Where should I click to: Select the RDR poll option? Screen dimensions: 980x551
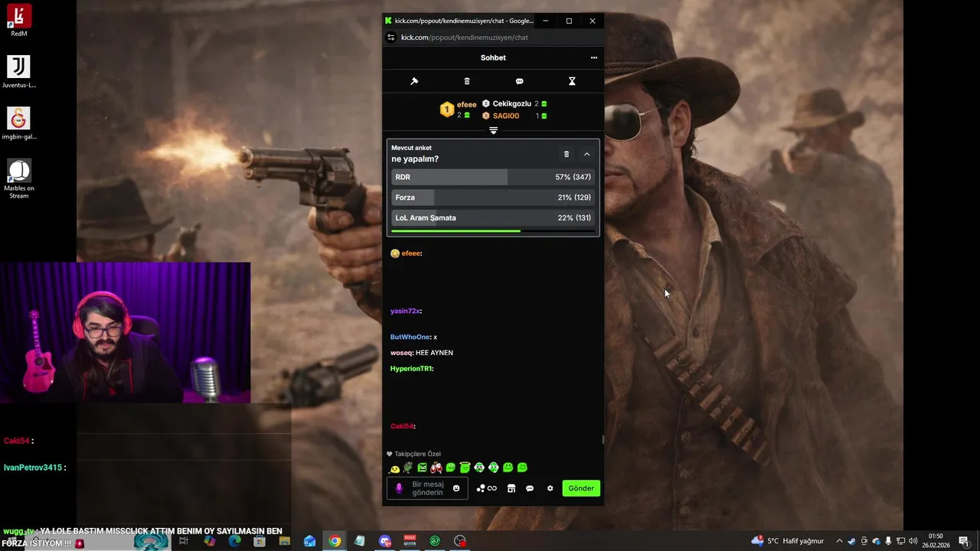click(x=493, y=177)
